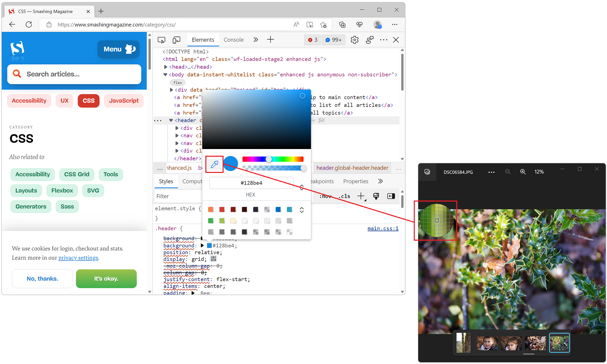Image resolution: width=607 pixels, height=364 pixels.
Task: Switch color format using the HEX chevron
Action: click(x=301, y=187)
